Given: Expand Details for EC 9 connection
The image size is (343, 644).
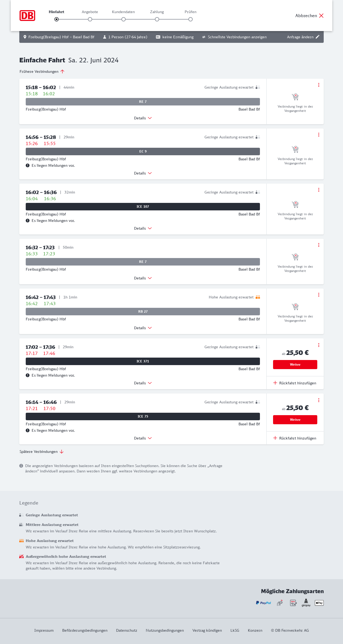Looking at the screenshot, I should coord(143,173).
